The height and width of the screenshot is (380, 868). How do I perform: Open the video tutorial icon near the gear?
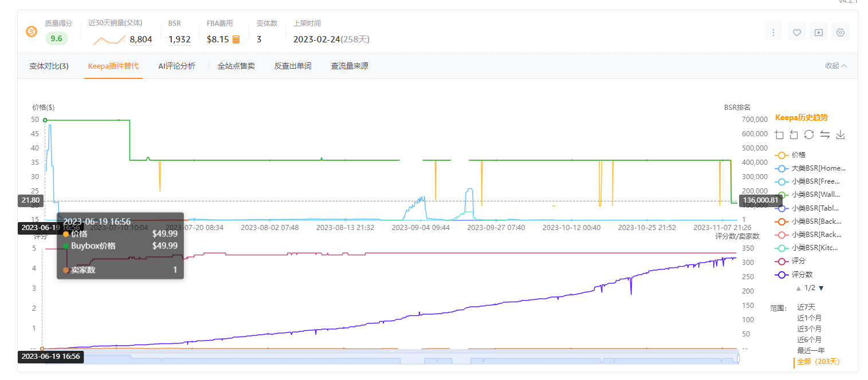point(818,31)
